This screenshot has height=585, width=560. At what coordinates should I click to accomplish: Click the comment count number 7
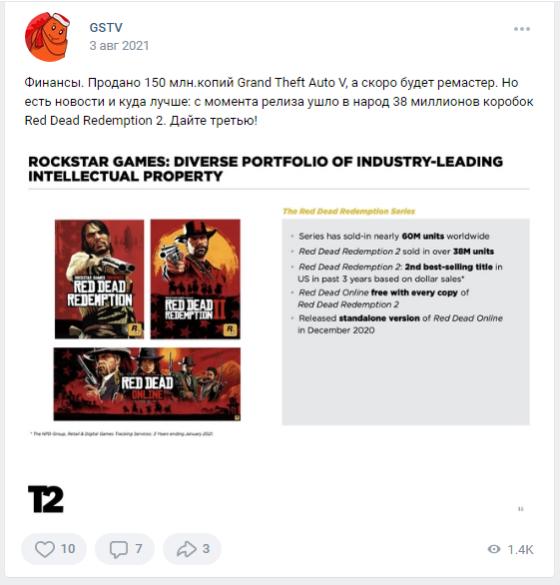point(138,549)
